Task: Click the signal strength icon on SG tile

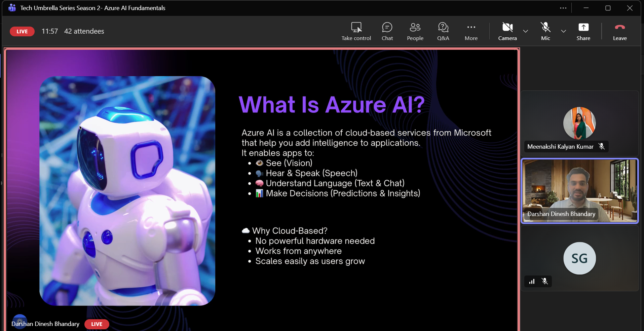Action: point(532,281)
